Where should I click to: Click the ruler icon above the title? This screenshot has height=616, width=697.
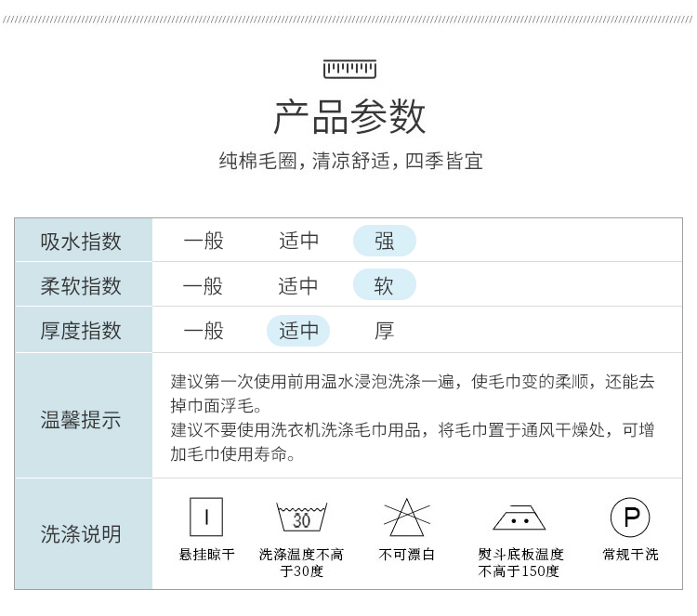pos(349,68)
